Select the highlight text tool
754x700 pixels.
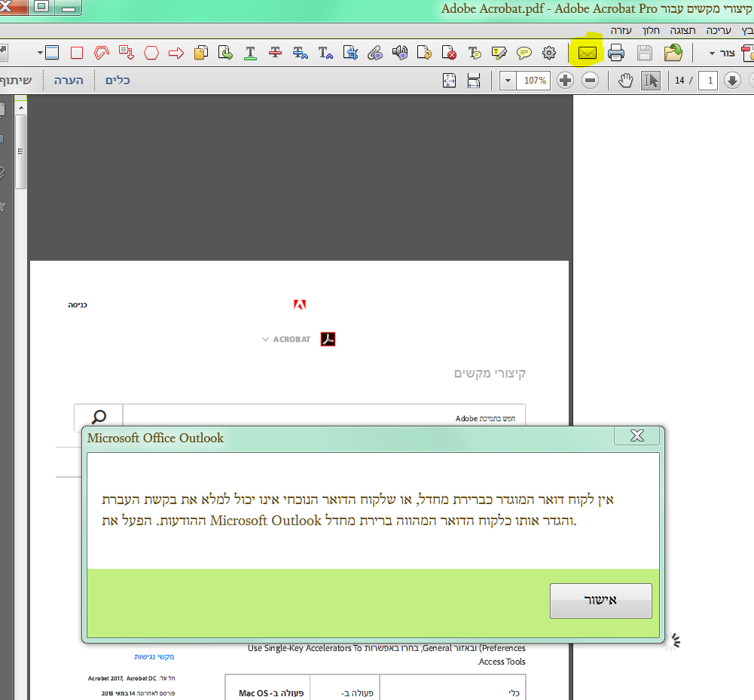click(499, 53)
